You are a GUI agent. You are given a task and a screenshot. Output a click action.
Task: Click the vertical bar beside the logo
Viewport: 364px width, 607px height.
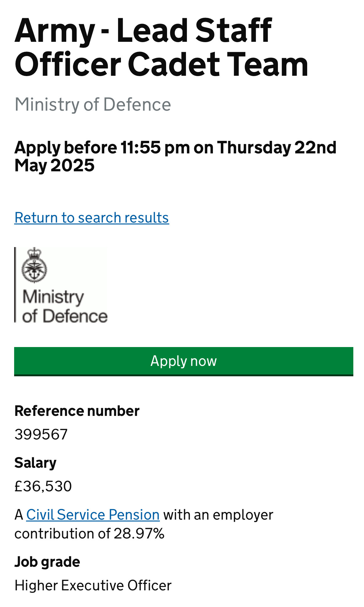point(15,285)
